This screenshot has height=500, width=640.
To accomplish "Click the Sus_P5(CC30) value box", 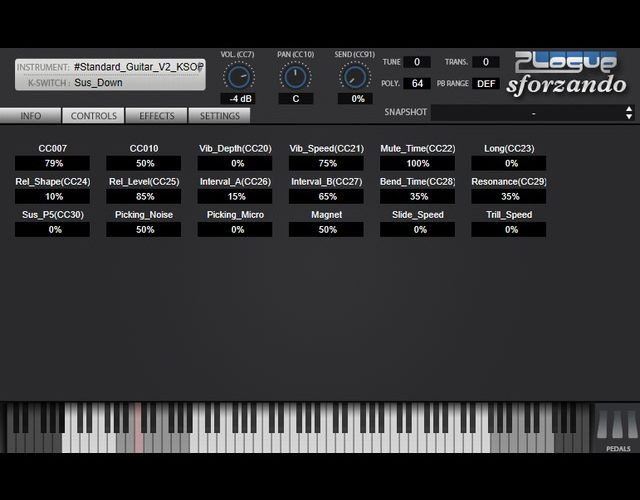I will point(52,229).
